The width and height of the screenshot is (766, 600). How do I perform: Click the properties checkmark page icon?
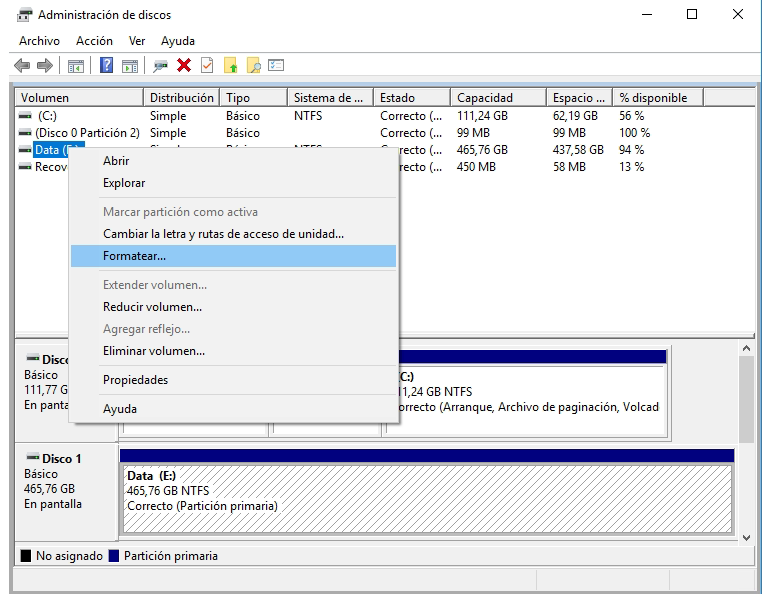pos(207,66)
